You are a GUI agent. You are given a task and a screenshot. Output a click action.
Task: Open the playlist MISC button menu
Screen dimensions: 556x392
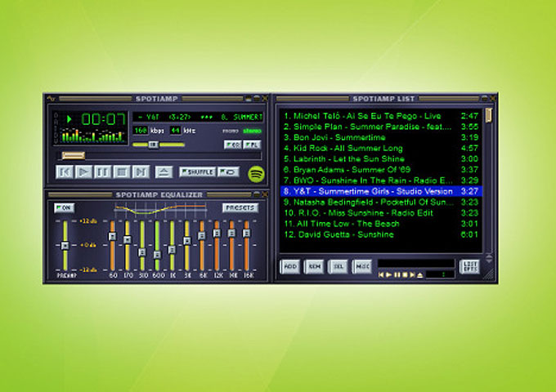(361, 267)
